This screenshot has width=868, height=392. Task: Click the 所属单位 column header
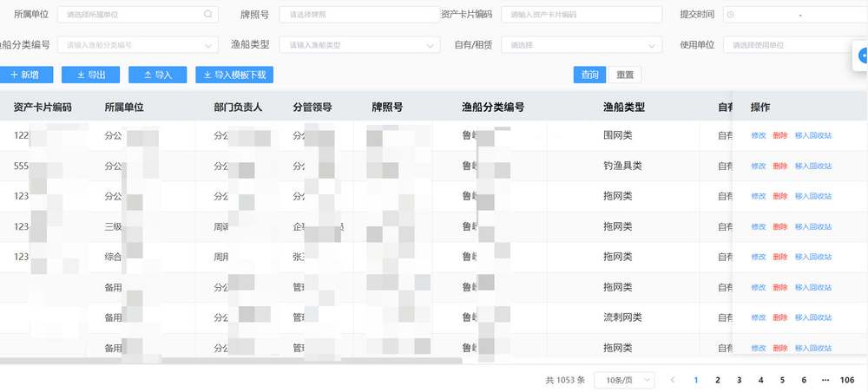coord(124,108)
